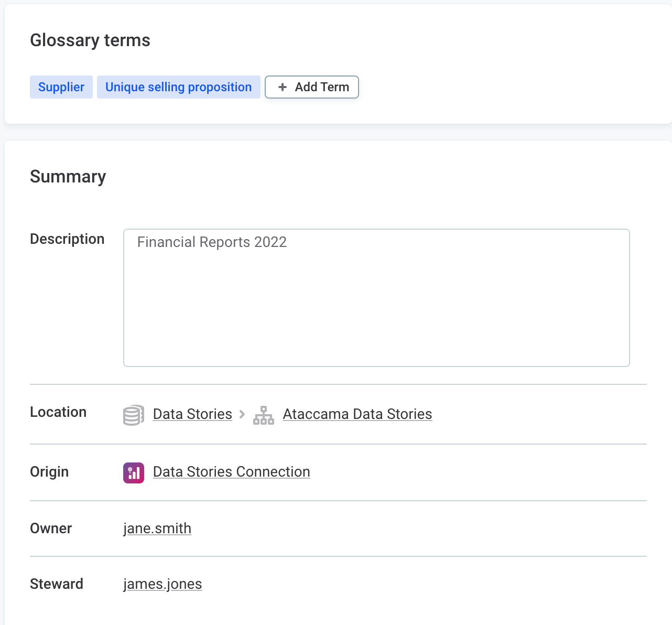Viewport: 672px width, 625px height.
Task: View steward james.jones's profile
Action: [162, 584]
